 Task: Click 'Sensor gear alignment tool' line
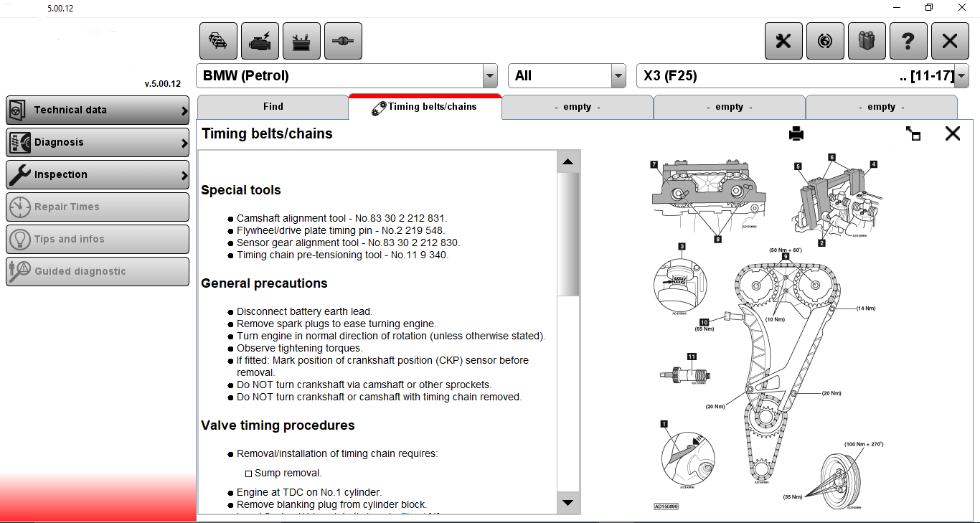(349, 242)
